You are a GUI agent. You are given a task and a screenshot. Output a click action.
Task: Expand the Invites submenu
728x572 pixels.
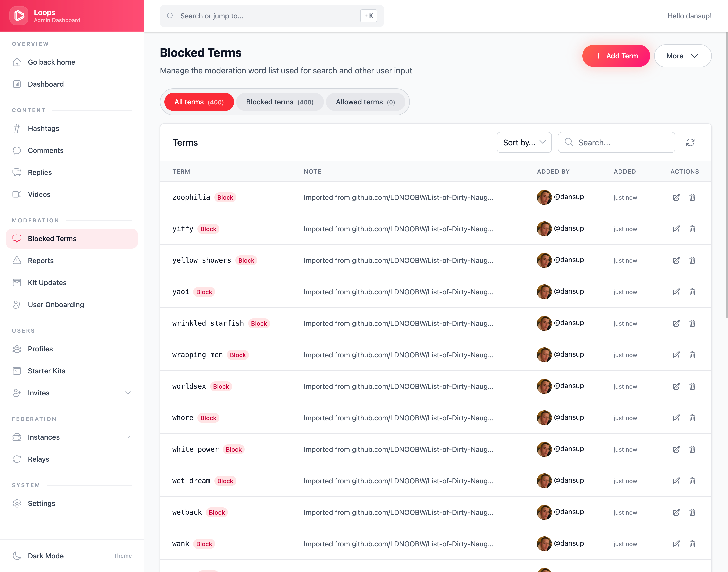pos(128,393)
